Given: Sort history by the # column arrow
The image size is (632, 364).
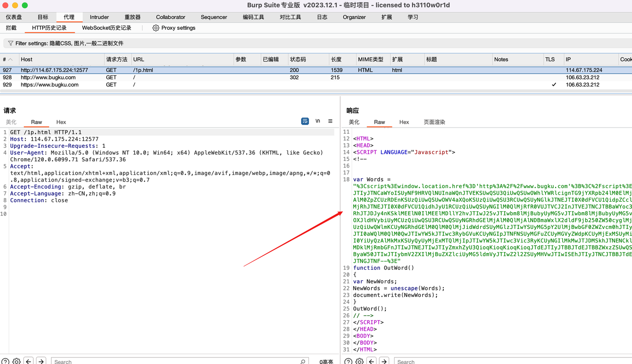Looking at the screenshot, I should 11,59.
